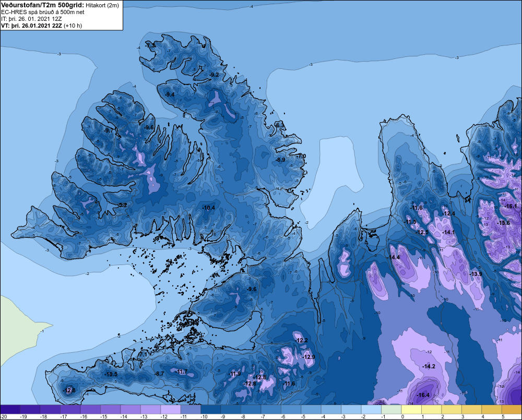
Task: Select the '-14.4' temperature value
Action: [394, 258]
